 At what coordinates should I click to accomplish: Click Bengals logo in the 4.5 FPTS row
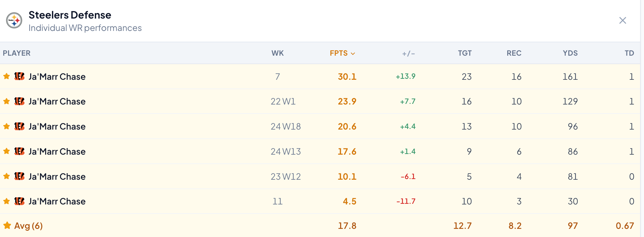(19, 201)
